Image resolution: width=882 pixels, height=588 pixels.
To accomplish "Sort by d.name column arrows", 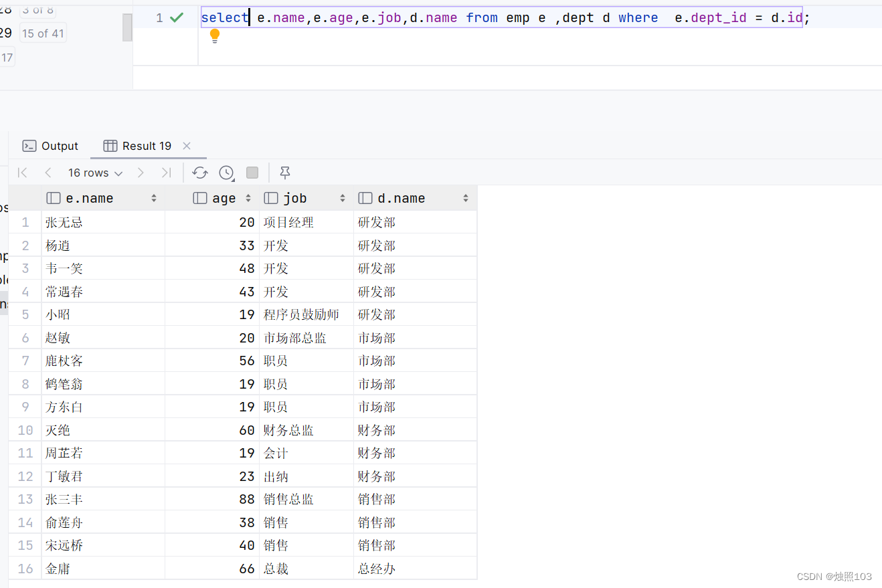I will (466, 198).
